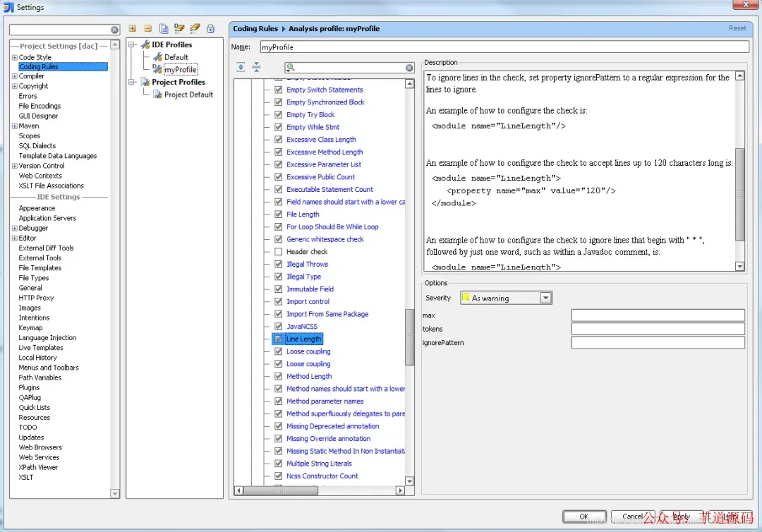Image resolution: width=762 pixels, height=532 pixels.
Task: Expand the Maven settings node
Action: tap(15, 126)
